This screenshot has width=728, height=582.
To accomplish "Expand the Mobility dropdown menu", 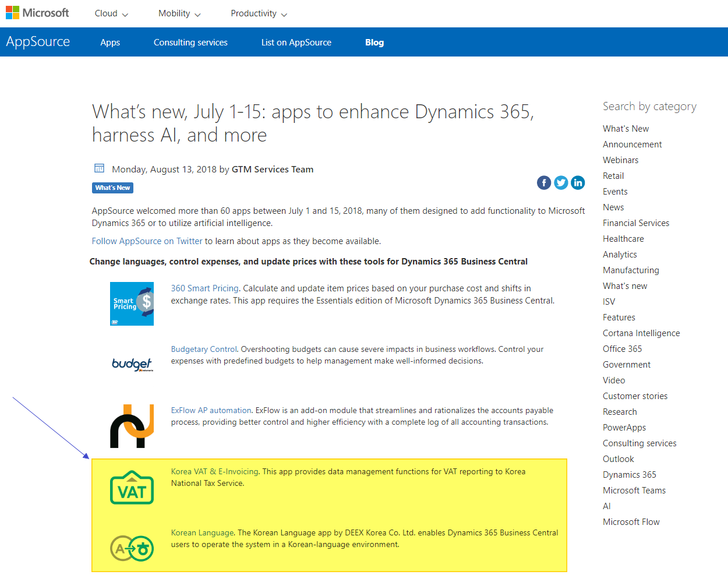I will pyautogui.click(x=179, y=13).
